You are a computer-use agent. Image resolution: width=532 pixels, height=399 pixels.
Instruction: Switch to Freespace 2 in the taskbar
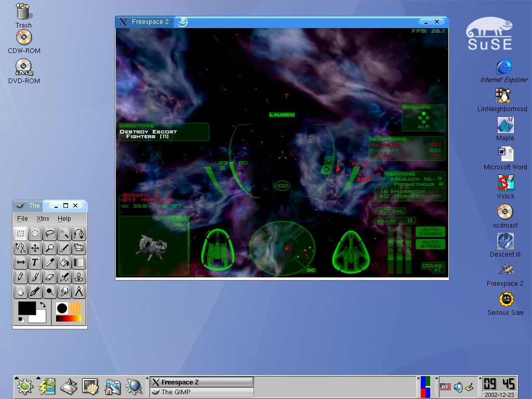(202, 382)
